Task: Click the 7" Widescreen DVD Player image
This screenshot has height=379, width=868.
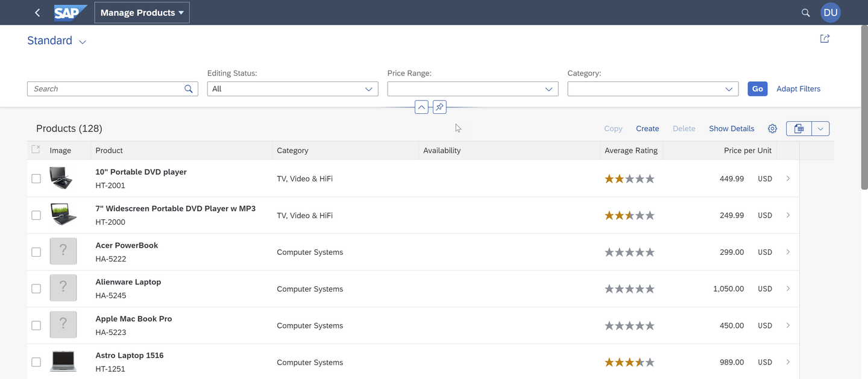Action: pos(63,215)
